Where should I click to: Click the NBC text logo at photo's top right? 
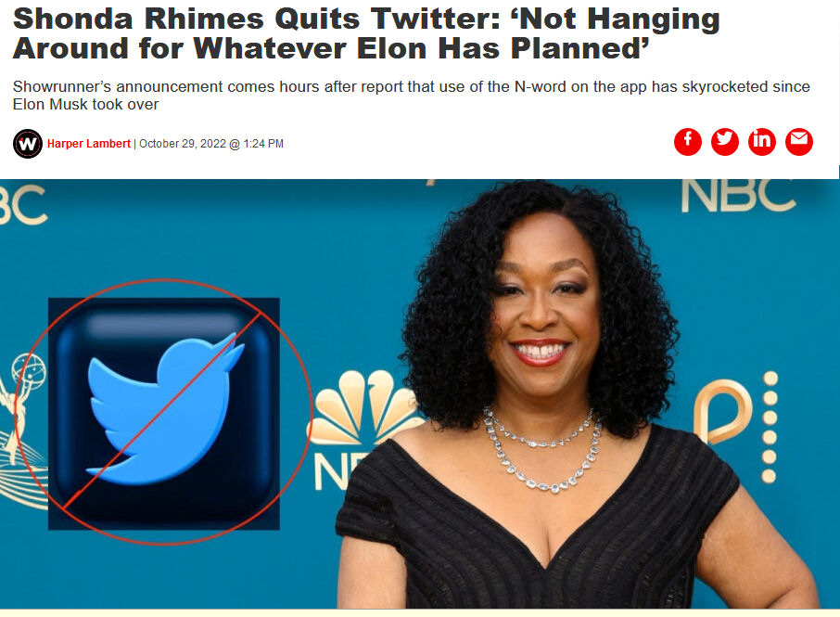coord(738,196)
